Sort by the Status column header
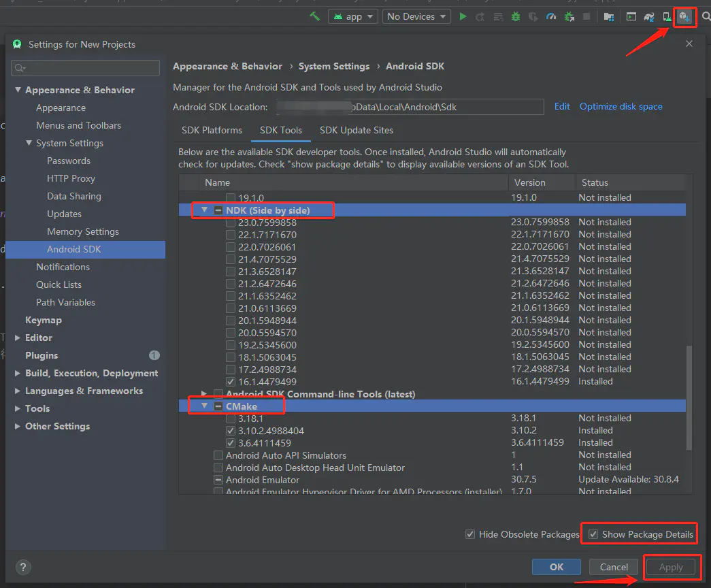The height and width of the screenshot is (588, 711). tap(630, 182)
